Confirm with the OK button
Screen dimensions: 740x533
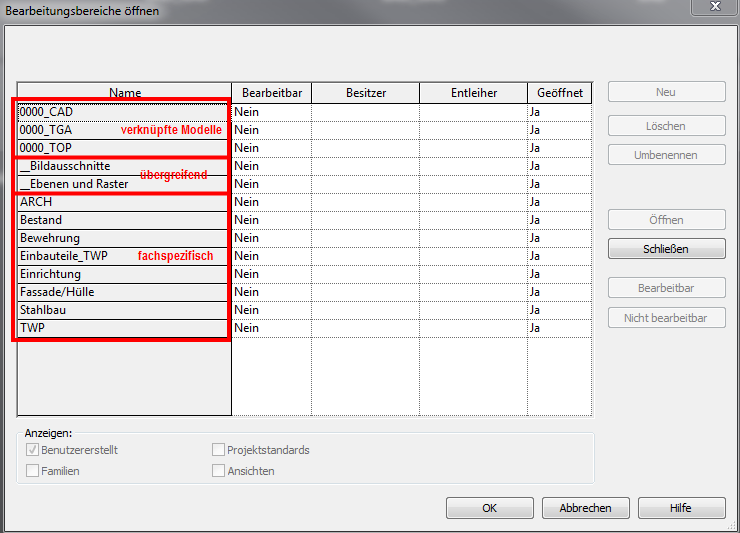[x=489, y=508]
